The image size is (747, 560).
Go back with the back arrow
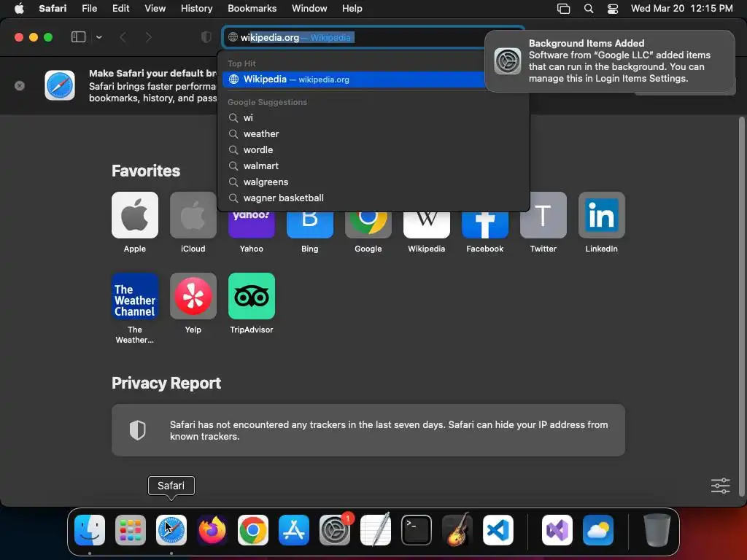click(x=123, y=37)
